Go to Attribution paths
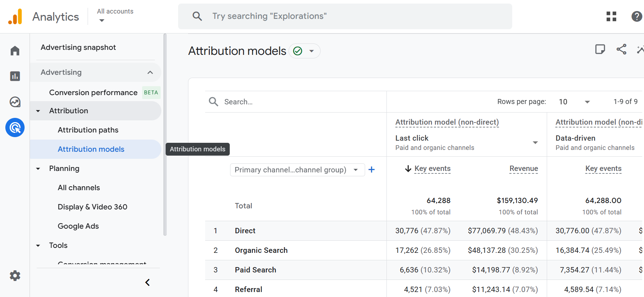This screenshot has height=297, width=644. click(88, 130)
